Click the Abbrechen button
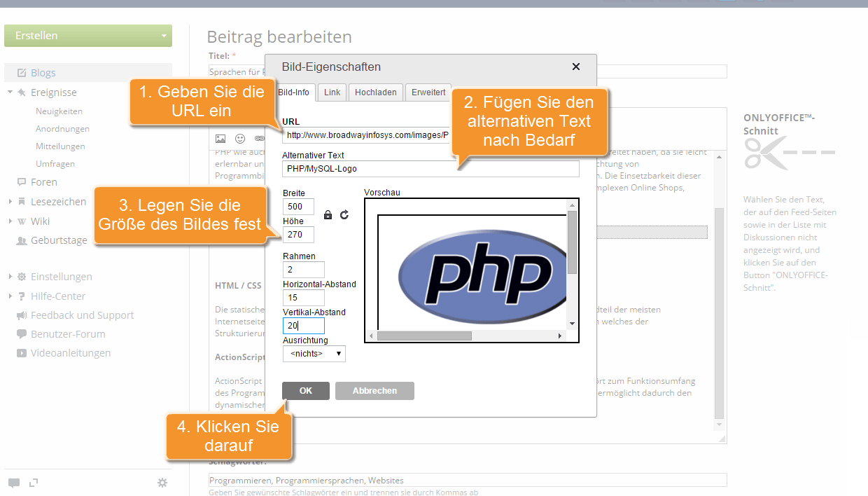The height and width of the screenshot is (496, 868). click(374, 391)
